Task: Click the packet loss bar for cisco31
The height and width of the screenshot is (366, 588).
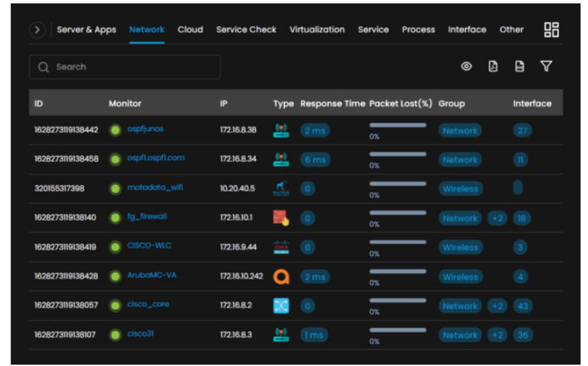Action: 398,330
